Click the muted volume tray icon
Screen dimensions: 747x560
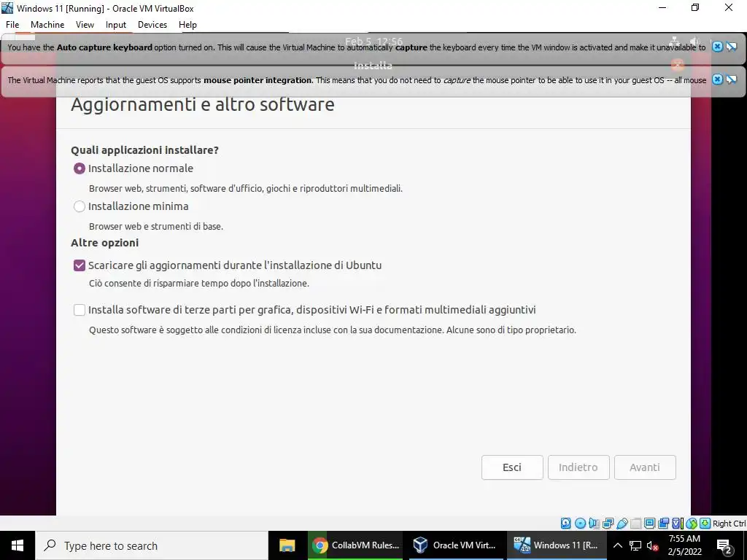pos(652,545)
